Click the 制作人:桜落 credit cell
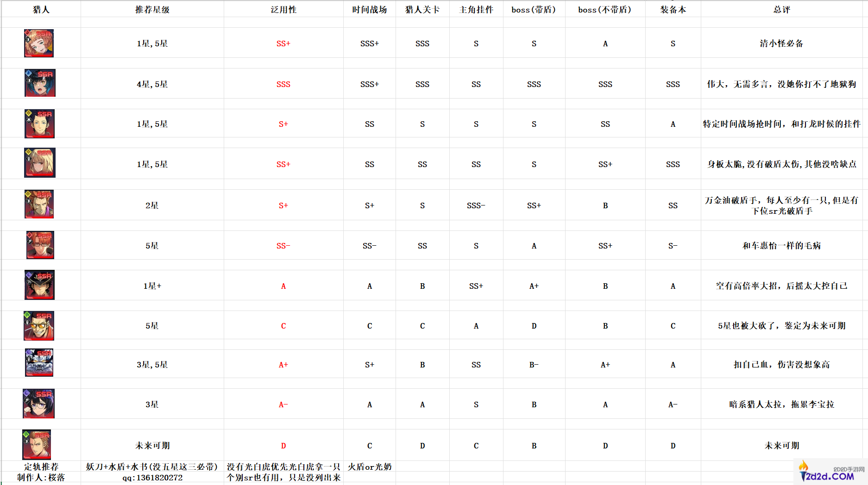Image resolution: width=868 pixels, height=485 pixels. [x=41, y=477]
